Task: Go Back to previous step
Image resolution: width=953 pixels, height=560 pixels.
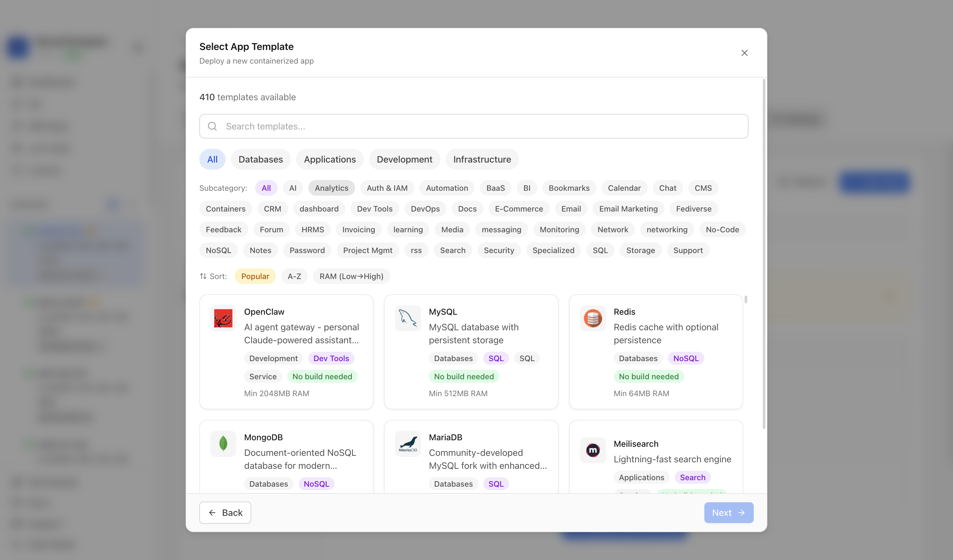Action: tap(225, 513)
